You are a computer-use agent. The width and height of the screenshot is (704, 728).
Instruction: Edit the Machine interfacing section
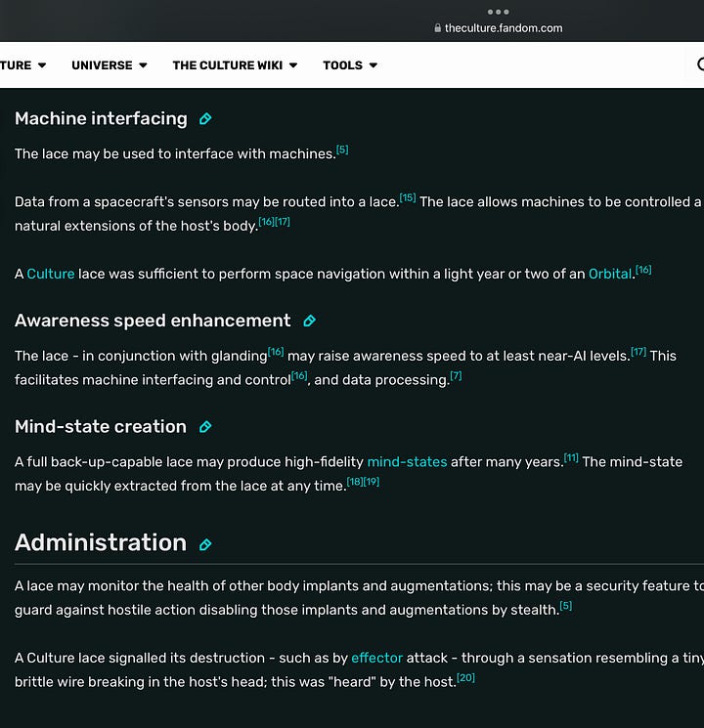[x=205, y=119]
